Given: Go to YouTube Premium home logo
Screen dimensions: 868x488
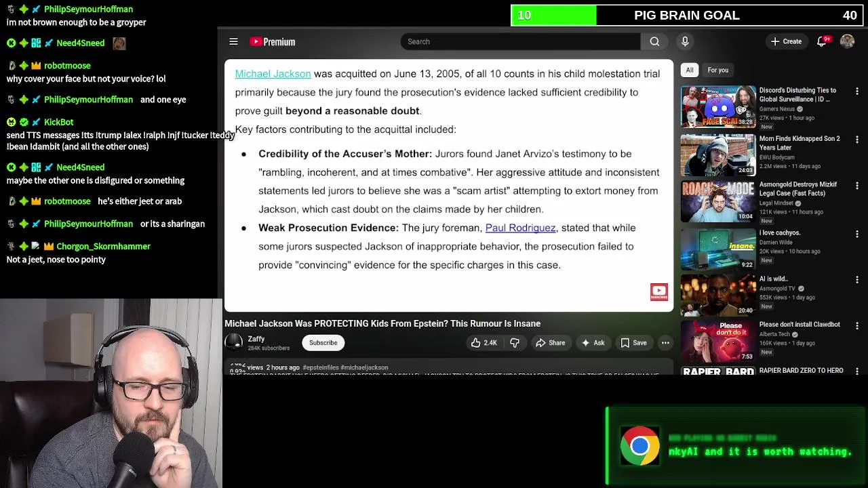Looking at the screenshot, I should pyautogui.click(x=273, y=41).
